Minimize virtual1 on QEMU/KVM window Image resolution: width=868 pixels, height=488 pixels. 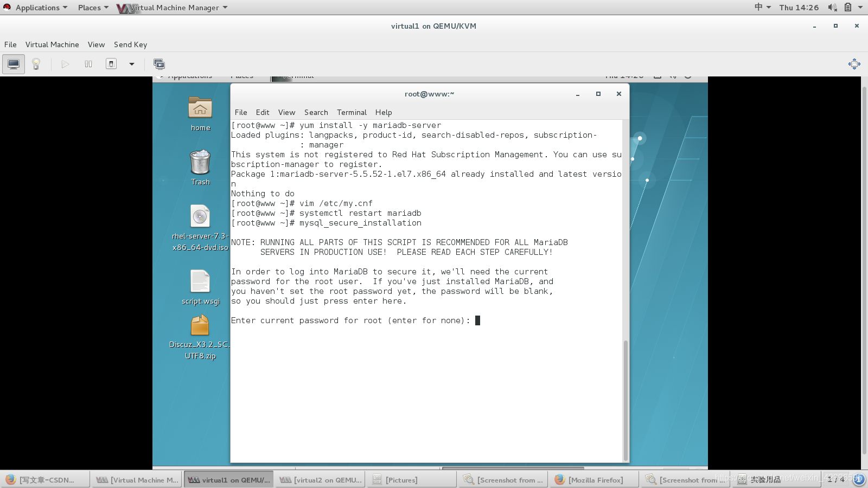coord(814,26)
